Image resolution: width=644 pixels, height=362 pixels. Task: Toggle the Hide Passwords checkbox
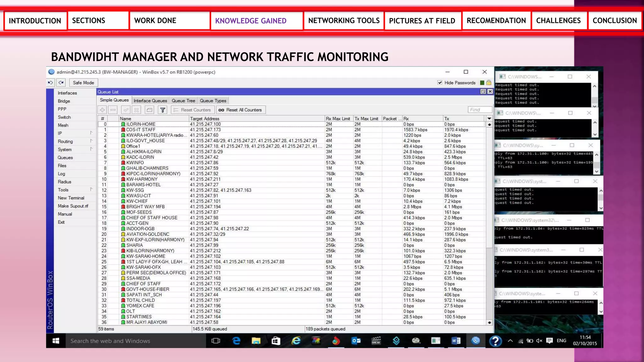pyautogui.click(x=440, y=83)
